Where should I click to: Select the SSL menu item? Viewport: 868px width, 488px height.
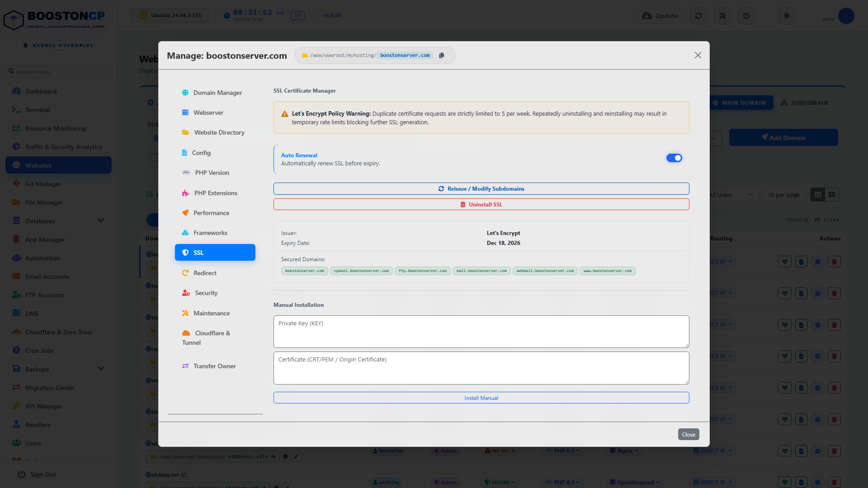click(x=215, y=253)
